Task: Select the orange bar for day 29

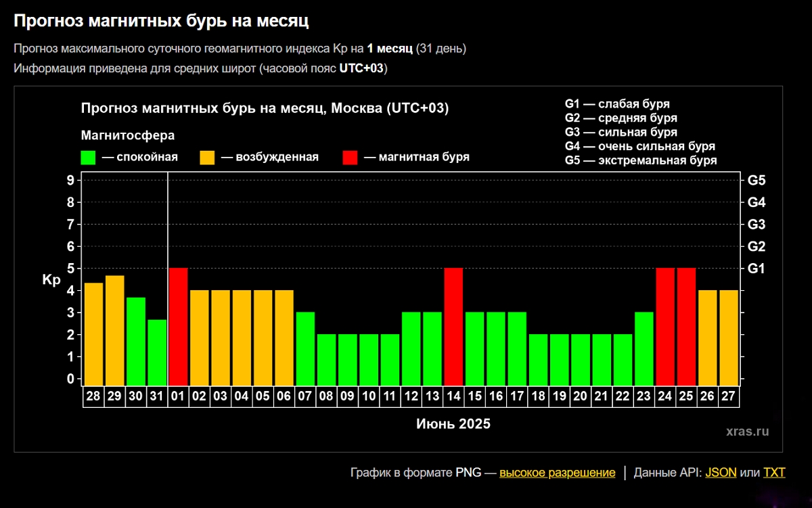Action: pos(114,329)
